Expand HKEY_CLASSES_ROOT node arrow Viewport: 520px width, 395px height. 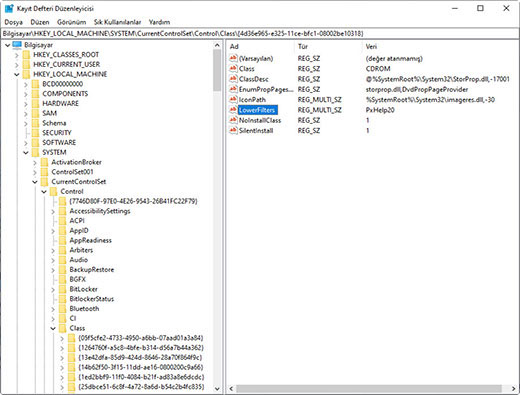(17, 55)
